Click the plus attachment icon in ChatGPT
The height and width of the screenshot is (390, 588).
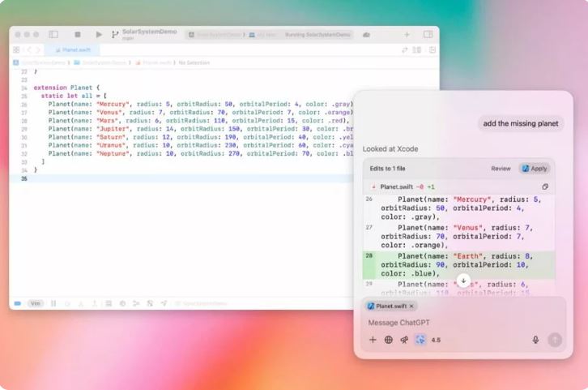[373, 340]
